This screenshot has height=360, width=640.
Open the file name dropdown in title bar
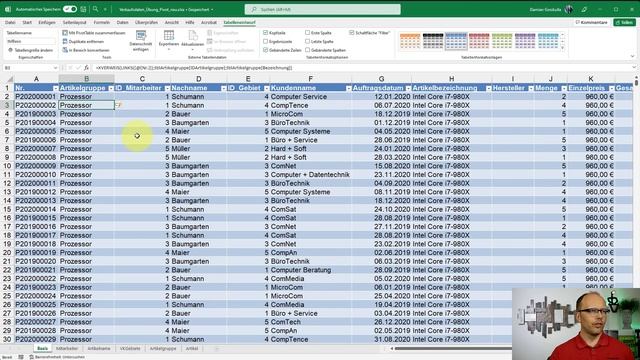[212, 9]
